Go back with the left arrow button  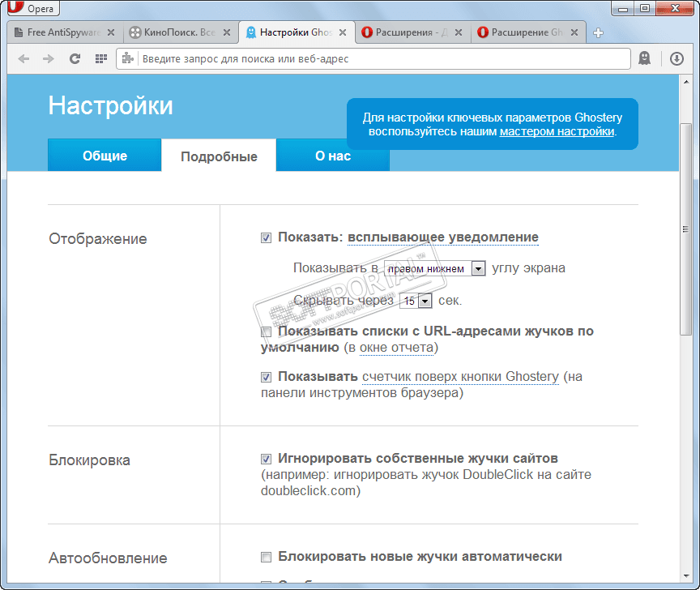pos(23,58)
